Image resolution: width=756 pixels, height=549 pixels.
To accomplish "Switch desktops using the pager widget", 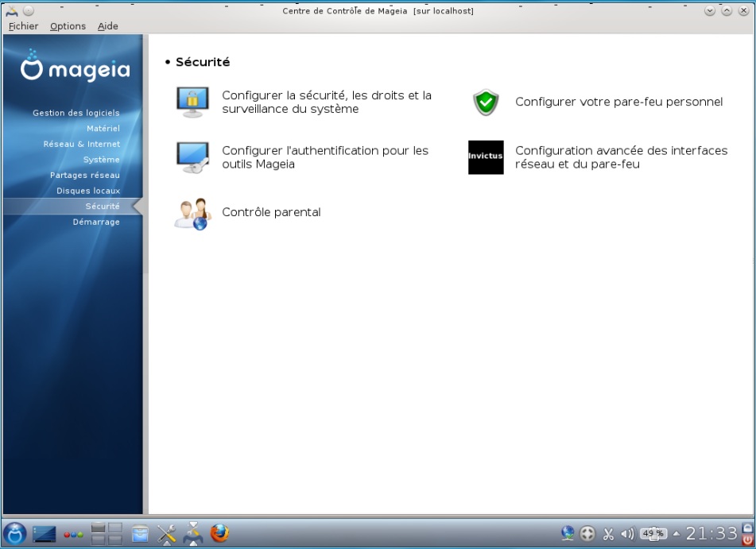I will click(x=106, y=534).
